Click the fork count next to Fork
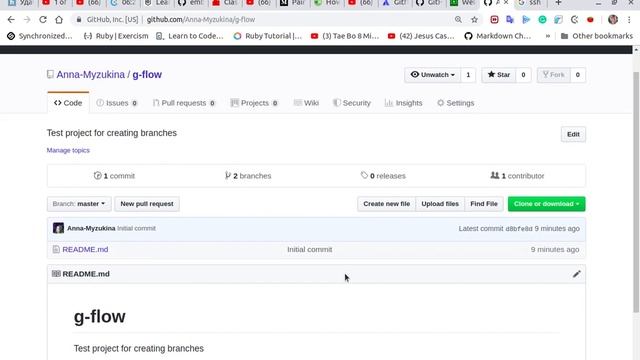 point(578,75)
